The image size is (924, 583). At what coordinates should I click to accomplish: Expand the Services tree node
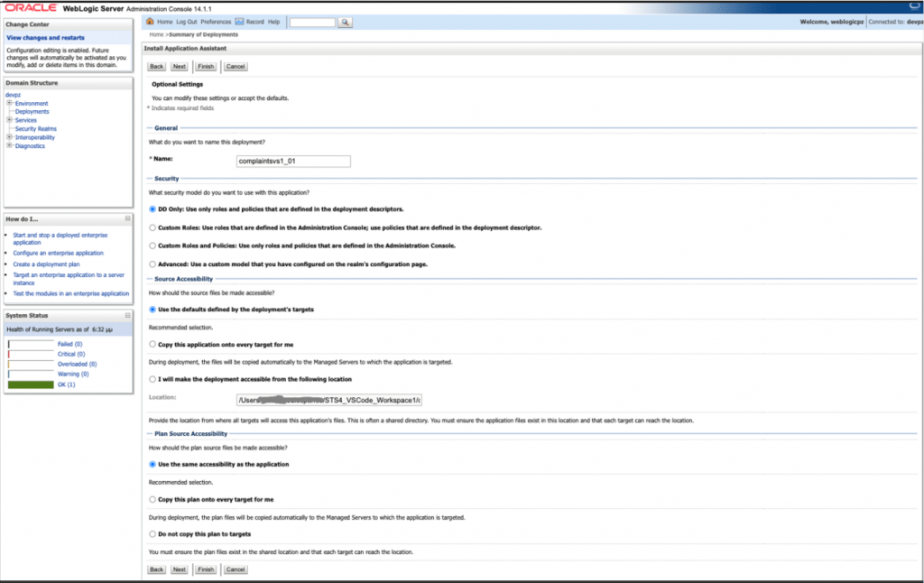[x=9, y=120]
